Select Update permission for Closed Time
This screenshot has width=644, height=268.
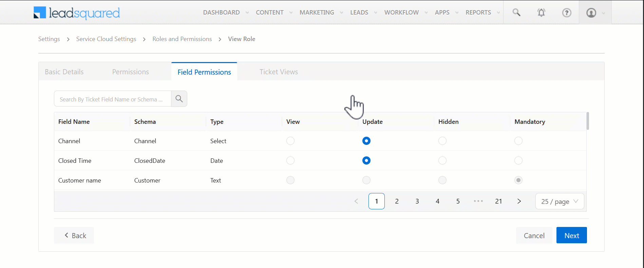click(x=366, y=160)
